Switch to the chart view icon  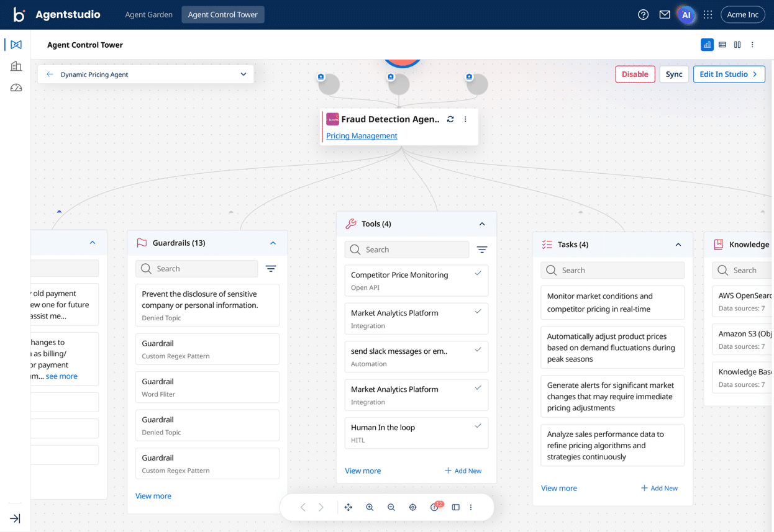point(707,45)
